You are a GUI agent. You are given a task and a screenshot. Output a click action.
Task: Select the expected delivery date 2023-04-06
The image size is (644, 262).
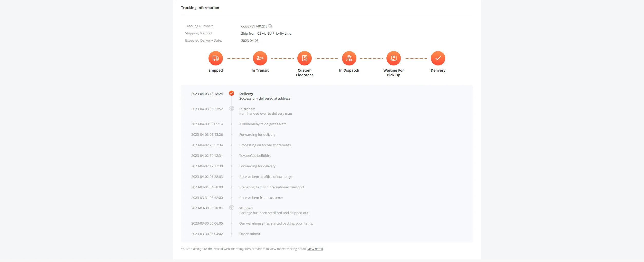point(250,41)
